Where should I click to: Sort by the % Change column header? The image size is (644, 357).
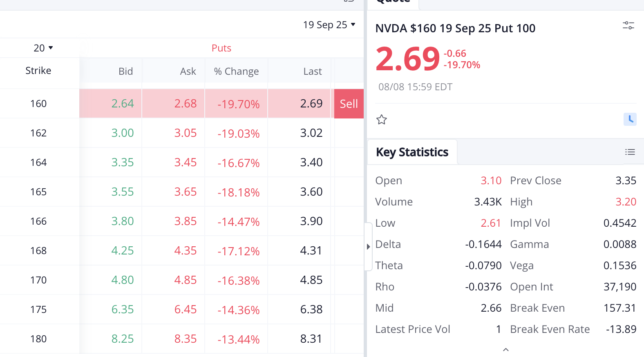[x=236, y=71]
